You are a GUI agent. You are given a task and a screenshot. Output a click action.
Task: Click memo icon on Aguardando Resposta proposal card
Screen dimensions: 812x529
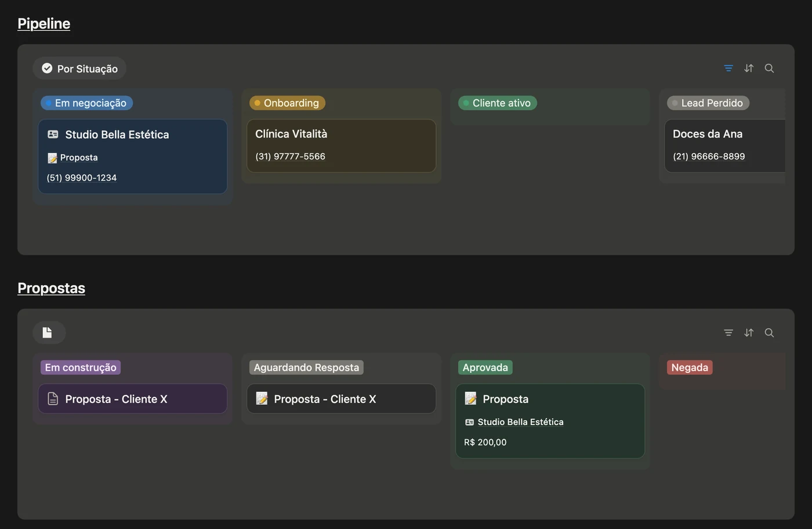coord(262,399)
